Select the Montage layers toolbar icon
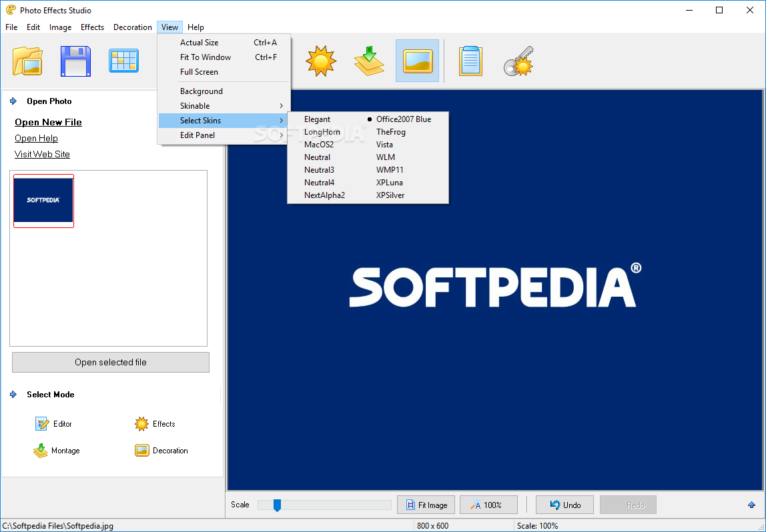 coord(369,61)
